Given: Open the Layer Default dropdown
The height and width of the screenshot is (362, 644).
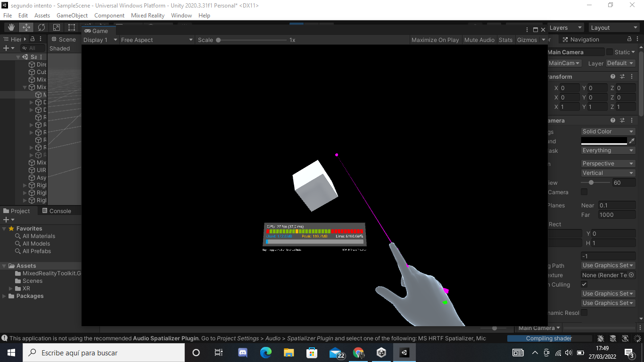Looking at the screenshot, I should pyautogui.click(x=620, y=63).
